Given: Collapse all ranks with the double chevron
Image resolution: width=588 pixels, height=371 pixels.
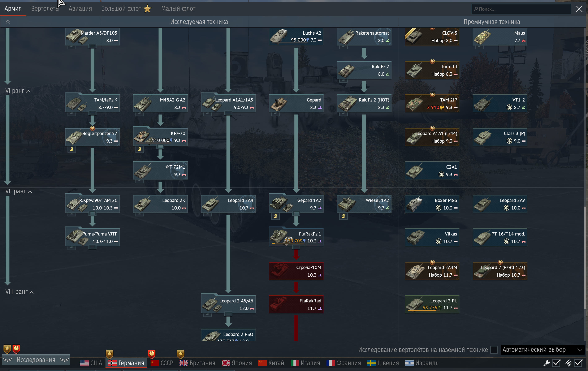Looking at the screenshot, I should click(8, 22).
